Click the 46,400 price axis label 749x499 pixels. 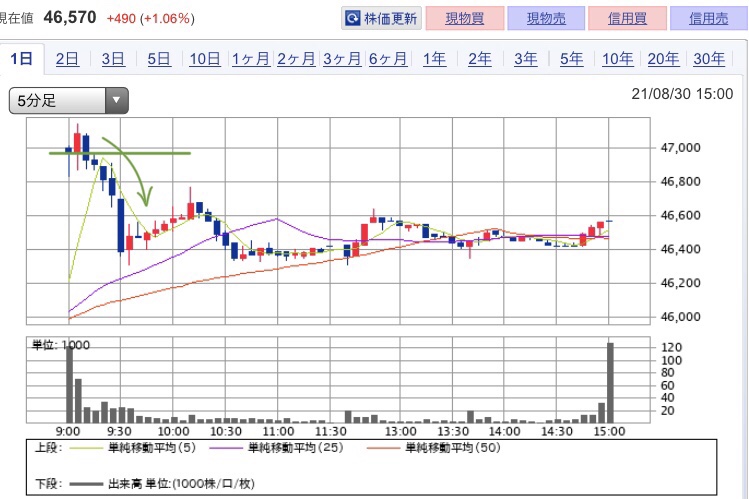[681, 249]
